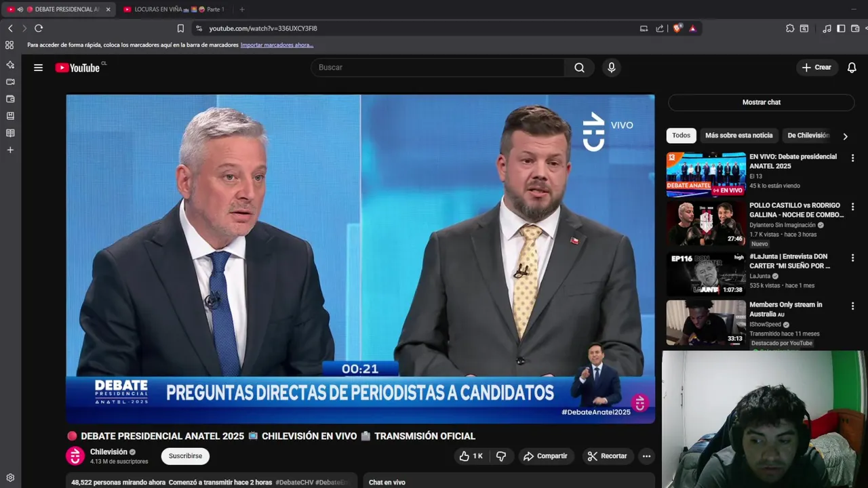Open the apps grid in bookmarks bar
Image resolution: width=868 pixels, height=488 pixels.
(x=9, y=45)
